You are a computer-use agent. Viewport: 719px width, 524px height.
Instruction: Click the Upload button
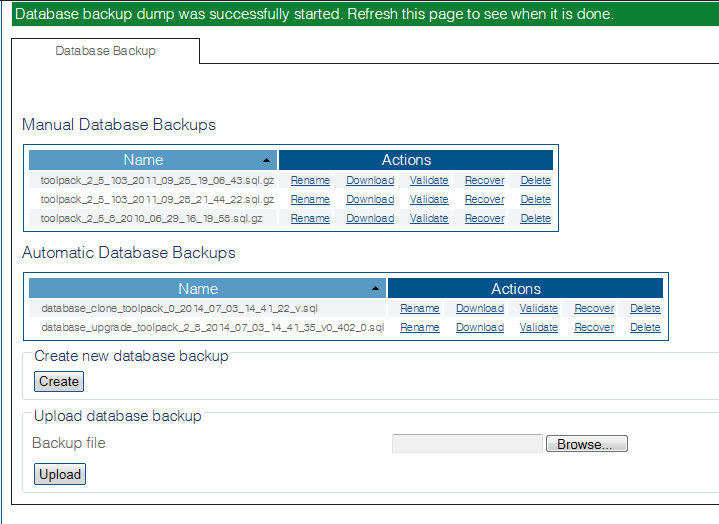60,474
